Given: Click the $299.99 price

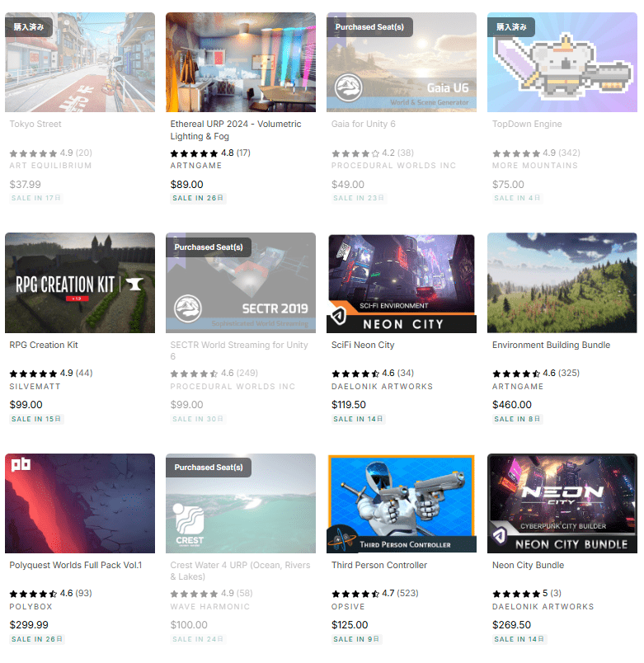Looking at the screenshot, I should pos(29,624).
